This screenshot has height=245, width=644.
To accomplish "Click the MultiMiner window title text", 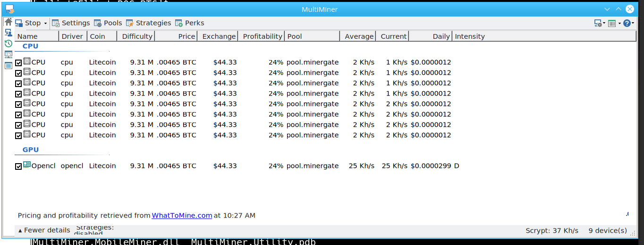I will tap(320, 9).
